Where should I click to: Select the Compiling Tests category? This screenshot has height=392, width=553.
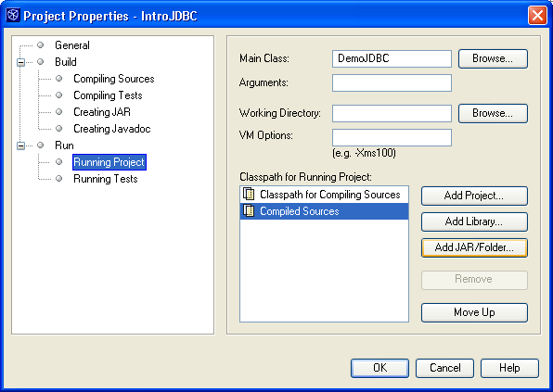click(108, 95)
